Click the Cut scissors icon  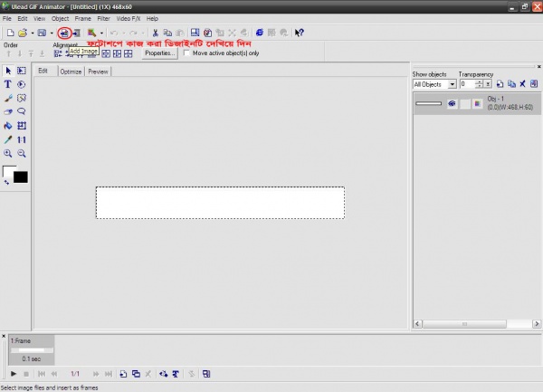156,33
